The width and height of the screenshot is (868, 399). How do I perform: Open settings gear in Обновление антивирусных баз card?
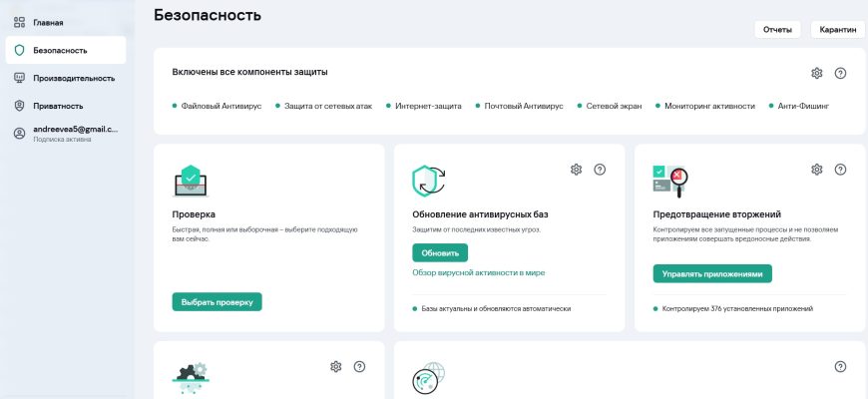point(576,170)
